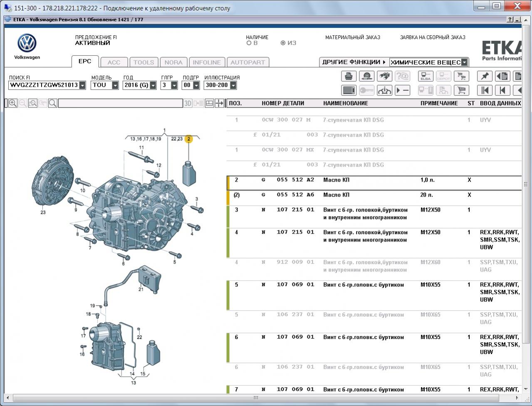This screenshot has height=406, width=532.
Task: Open the wheel and tire icon button
Action: (x=366, y=76)
